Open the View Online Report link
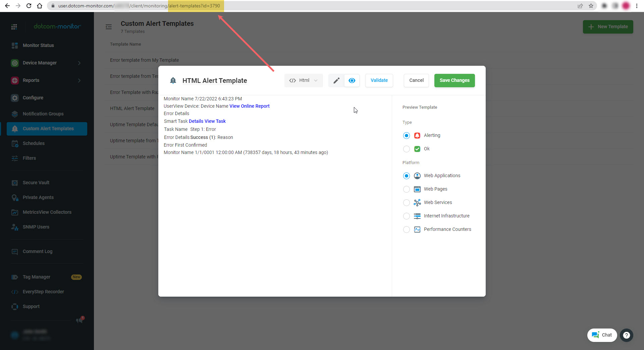 click(x=249, y=106)
